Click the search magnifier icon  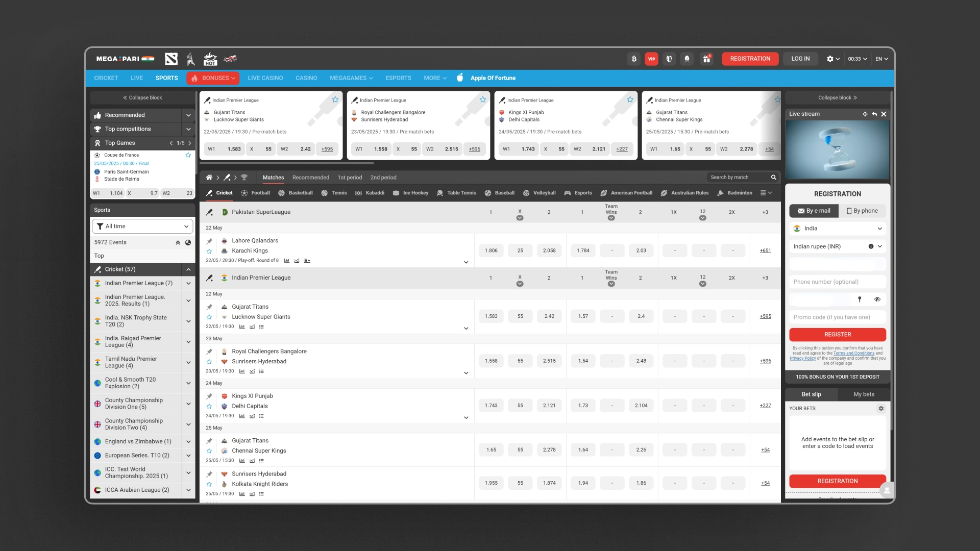click(774, 178)
